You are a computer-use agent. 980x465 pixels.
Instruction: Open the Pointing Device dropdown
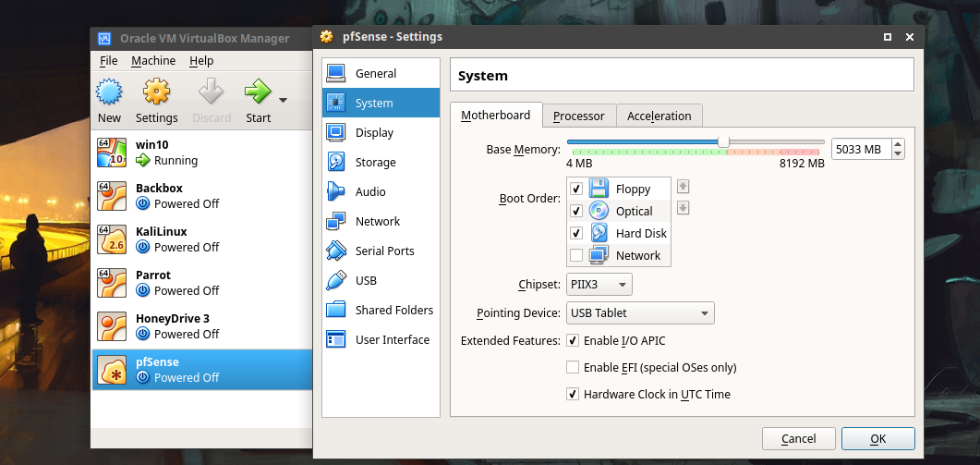pyautogui.click(x=640, y=312)
